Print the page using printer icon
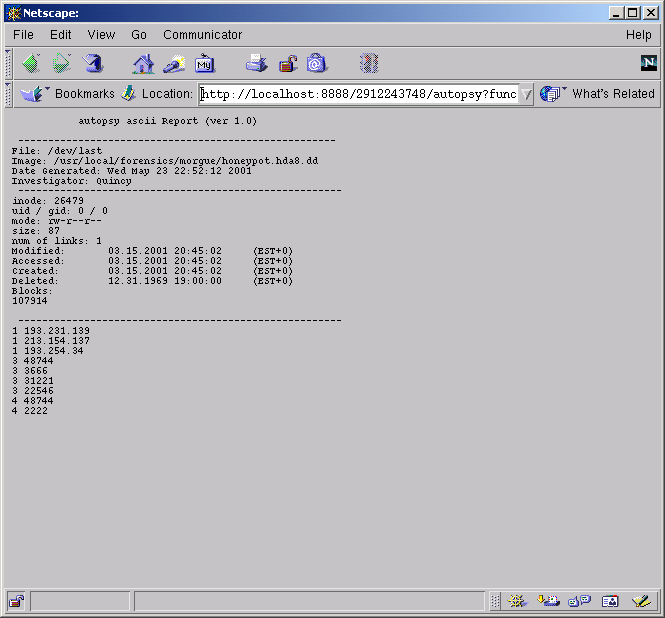Image resolution: width=665 pixels, height=618 pixels. pyautogui.click(x=257, y=64)
